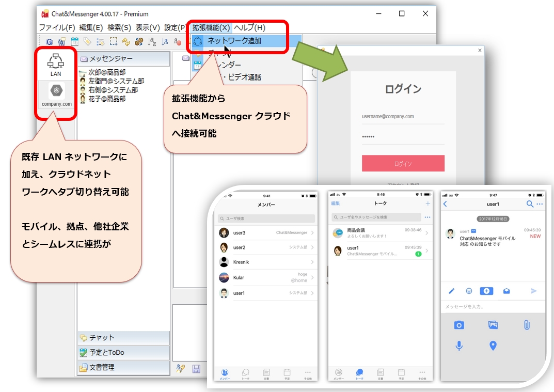Open the 商品会議 conversation
The height and width of the screenshot is (392, 554).
(380, 232)
